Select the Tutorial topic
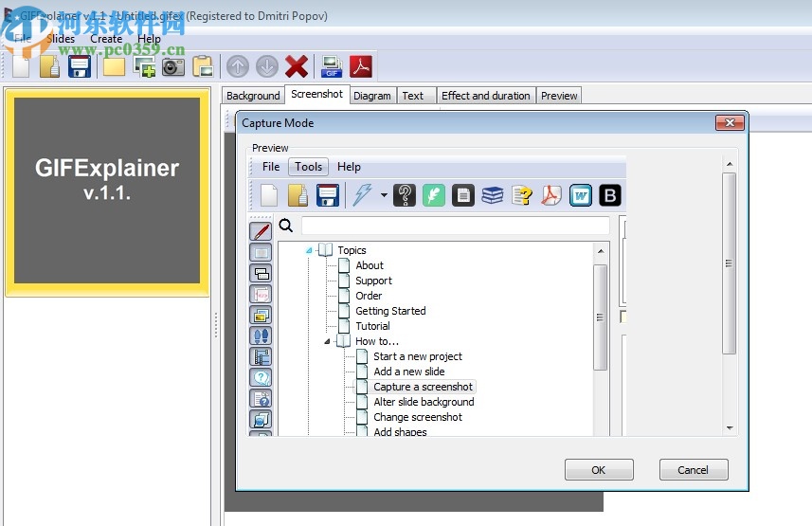 [372, 326]
